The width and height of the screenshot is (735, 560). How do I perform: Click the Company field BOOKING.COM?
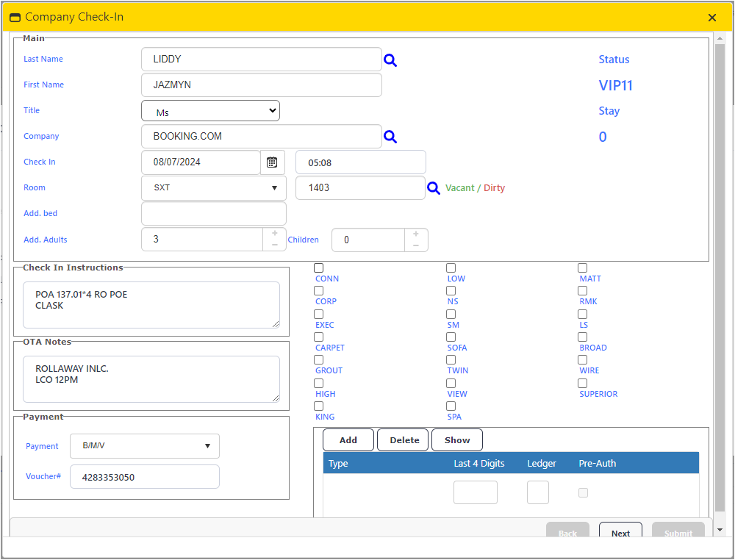tap(262, 137)
